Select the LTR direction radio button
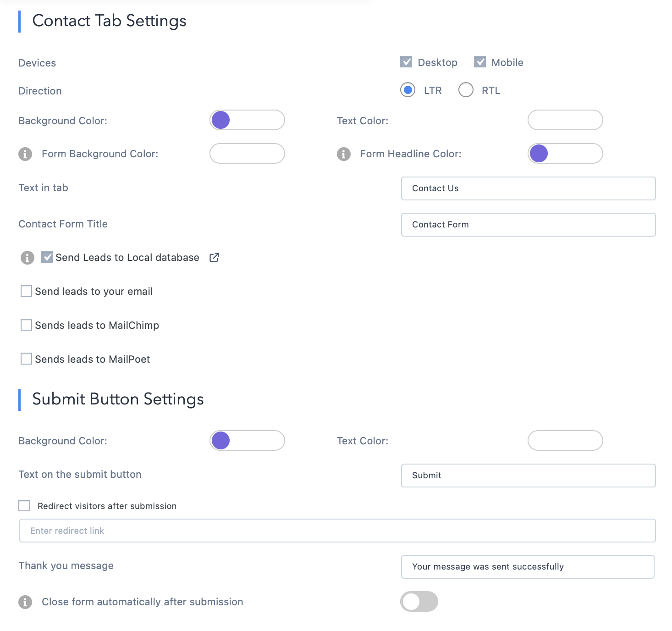Viewport: 672px width, 631px height. tap(408, 90)
